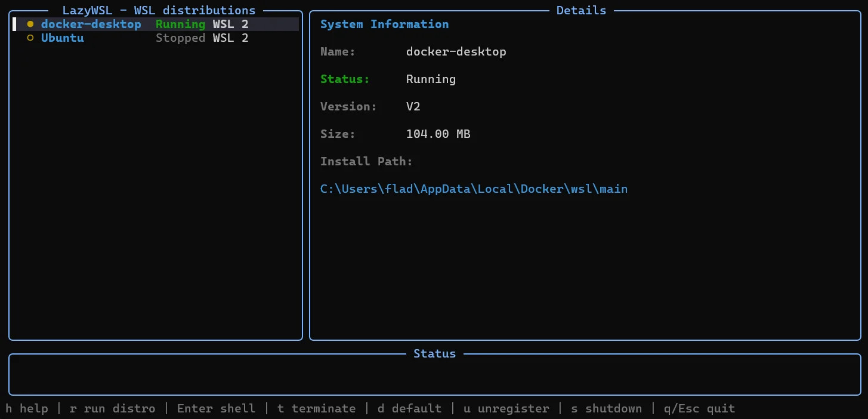The image size is (868, 419).
Task: Click the Stopped status of Ubuntu
Action: [x=180, y=38]
